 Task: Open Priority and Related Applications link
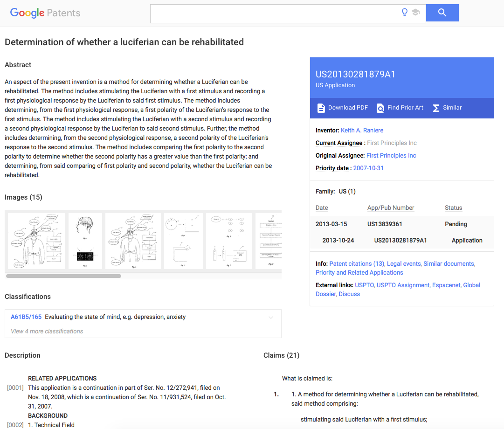point(359,273)
